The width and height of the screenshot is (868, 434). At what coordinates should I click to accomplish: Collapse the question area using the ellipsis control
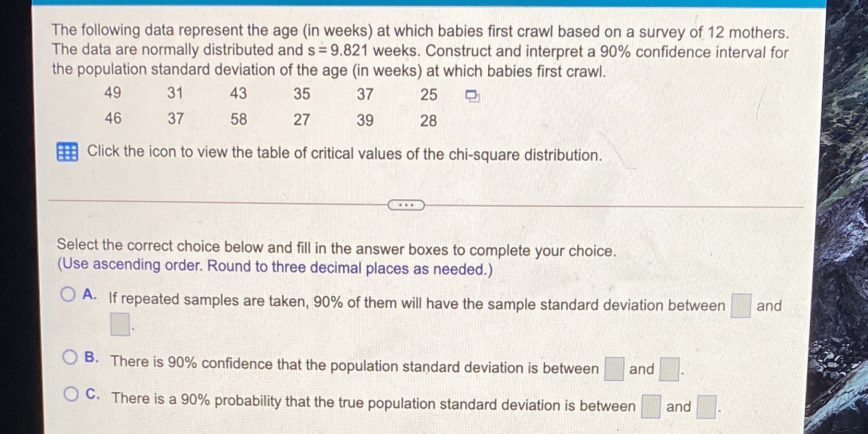(406, 206)
